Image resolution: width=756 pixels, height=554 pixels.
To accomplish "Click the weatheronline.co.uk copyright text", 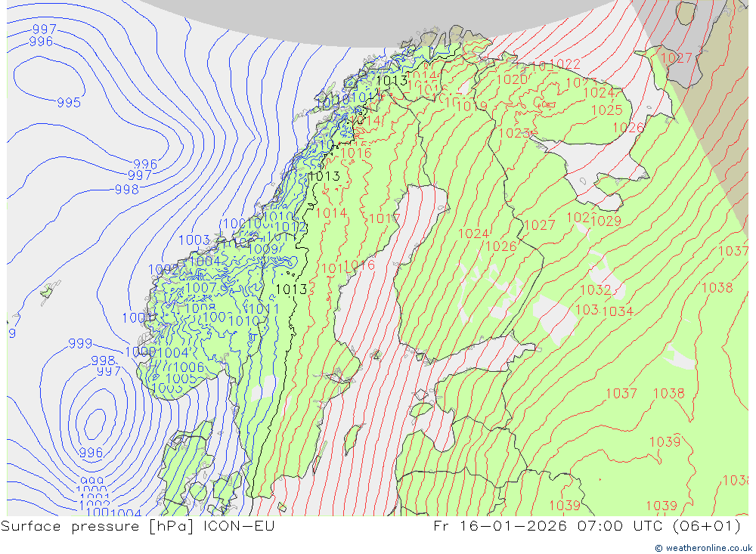I will (x=703, y=548).
